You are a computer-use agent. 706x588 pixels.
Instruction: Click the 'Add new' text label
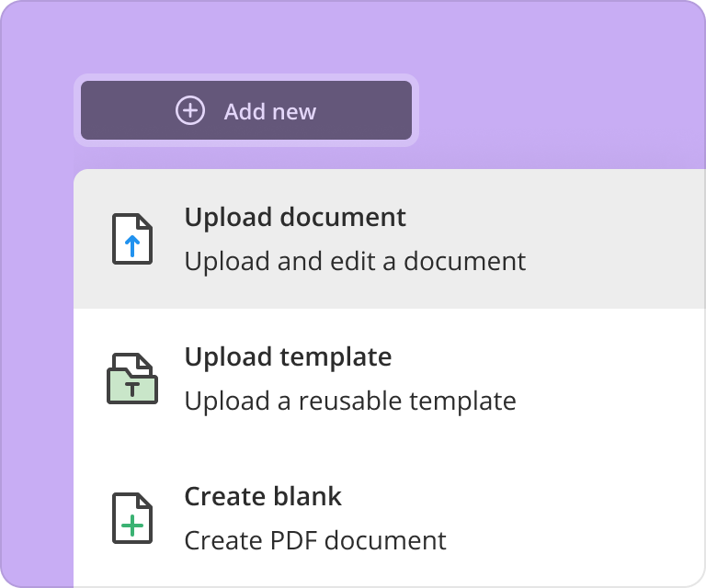click(269, 112)
